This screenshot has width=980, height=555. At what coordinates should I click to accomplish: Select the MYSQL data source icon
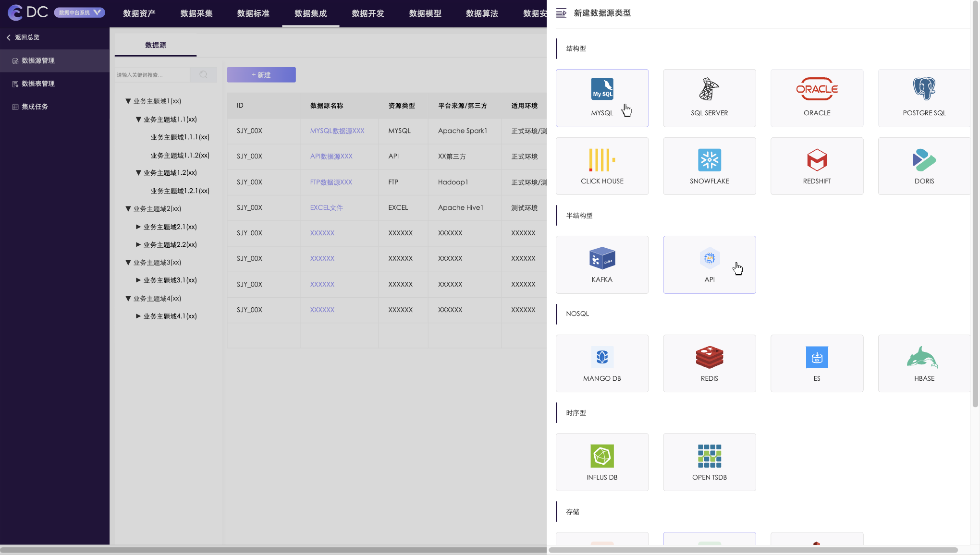[x=602, y=89]
